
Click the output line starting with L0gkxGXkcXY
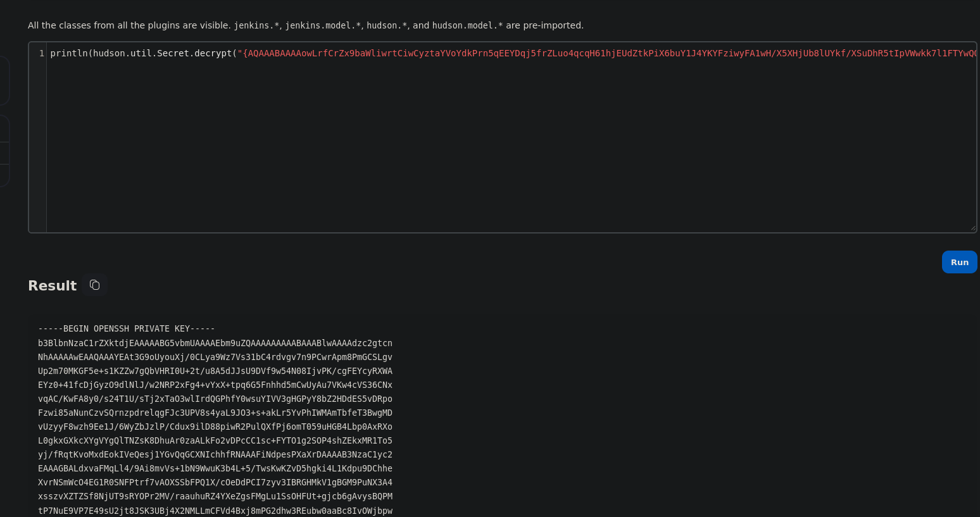coord(215,440)
